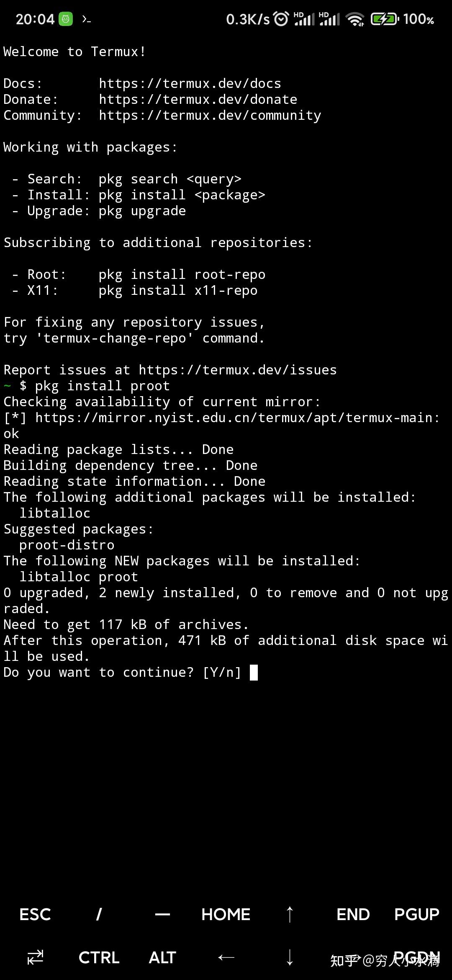Tap the Termux terminal icon in status bar

tap(86, 19)
